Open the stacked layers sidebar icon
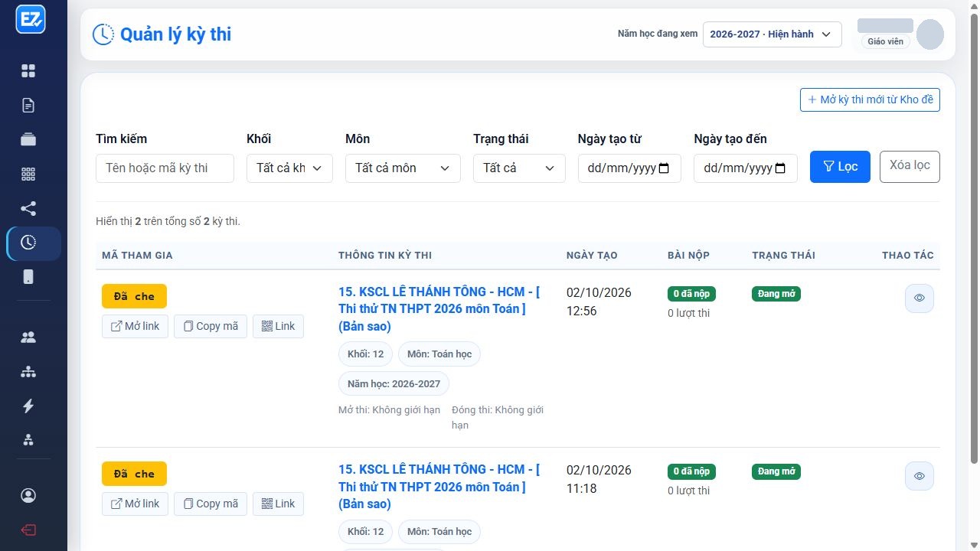Image resolution: width=980 pixels, height=551 pixels. [x=28, y=140]
